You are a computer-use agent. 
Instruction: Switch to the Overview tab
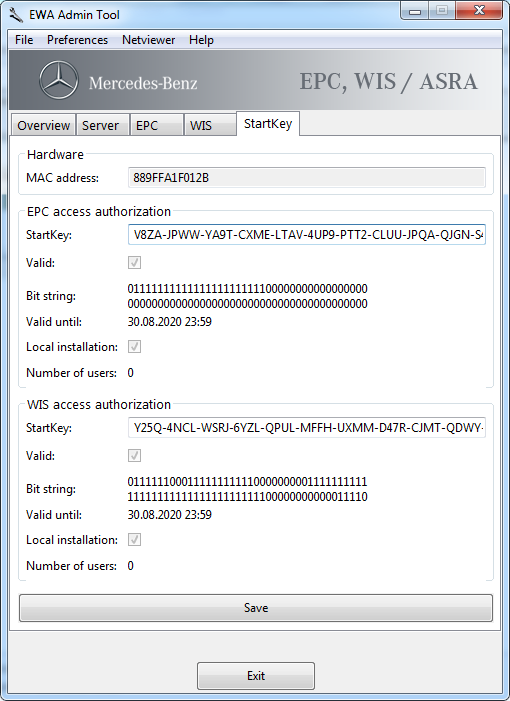pos(43,125)
